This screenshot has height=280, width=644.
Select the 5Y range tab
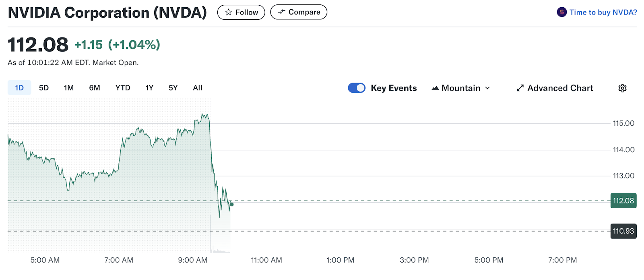coord(173,88)
